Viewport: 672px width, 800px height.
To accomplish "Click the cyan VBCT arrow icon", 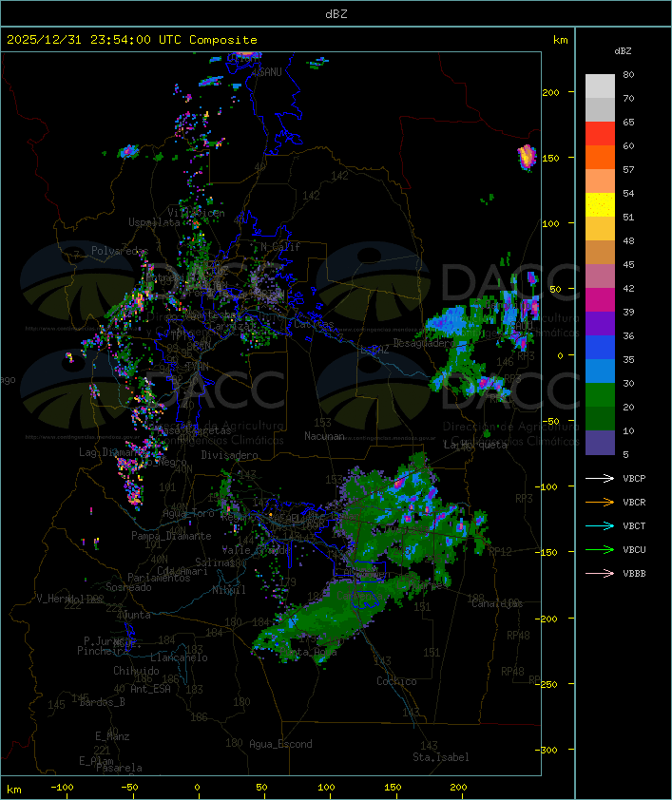I will click(600, 525).
